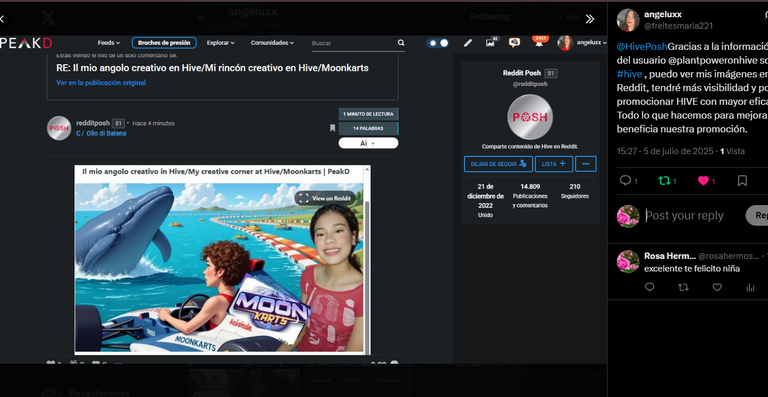Like Rosa Hermosa's comment
Image resolution: width=768 pixels, height=397 pixels.
tap(717, 287)
